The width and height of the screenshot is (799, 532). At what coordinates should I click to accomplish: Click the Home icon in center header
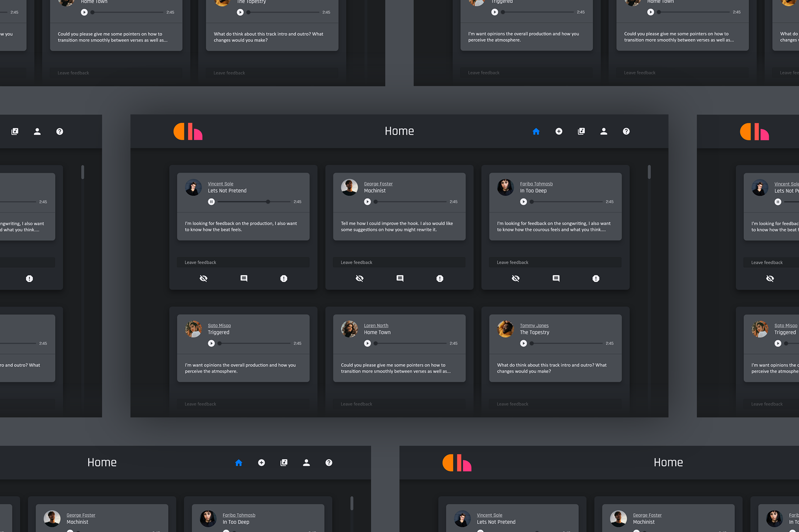(536, 131)
